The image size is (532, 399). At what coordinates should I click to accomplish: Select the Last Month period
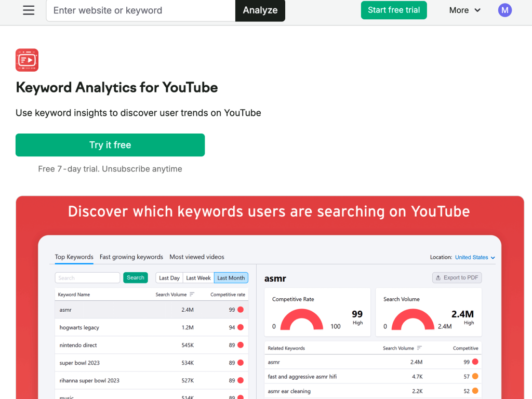231,278
